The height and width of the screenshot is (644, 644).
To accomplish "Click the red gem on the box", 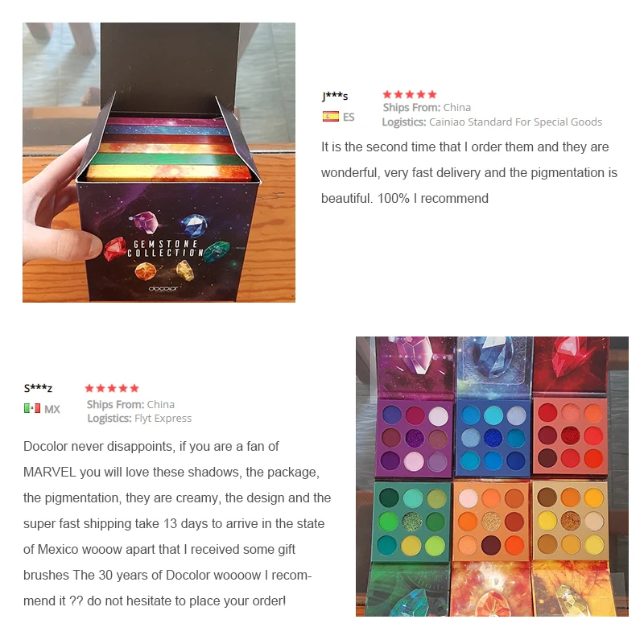I will [x=114, y=249].
